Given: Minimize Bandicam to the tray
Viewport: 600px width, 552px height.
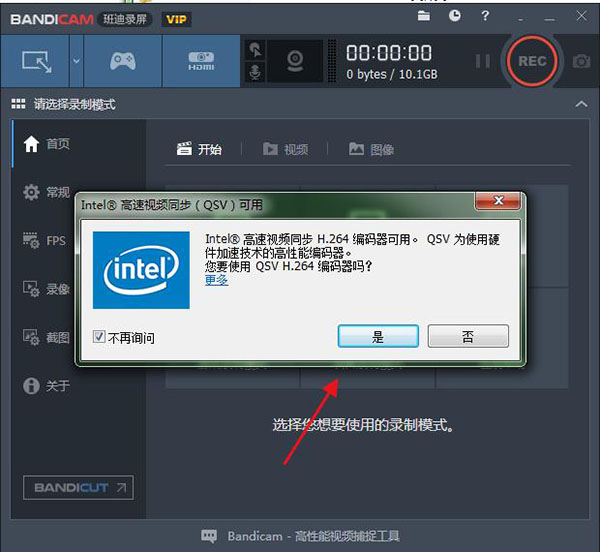Looking at the screenshot, I should coord(520,19).
